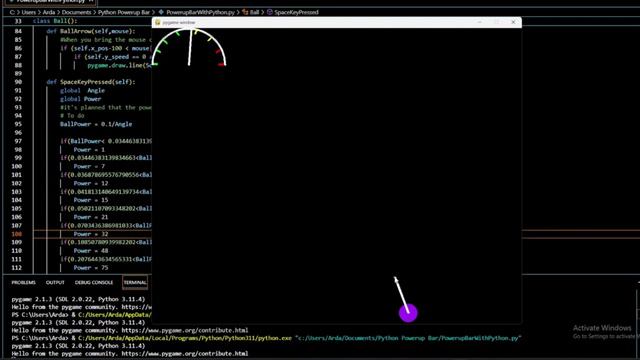This screenshot has height=360, width=640.
Task: Click the 'global Power' code line
Action: click(x=80, y=99)
